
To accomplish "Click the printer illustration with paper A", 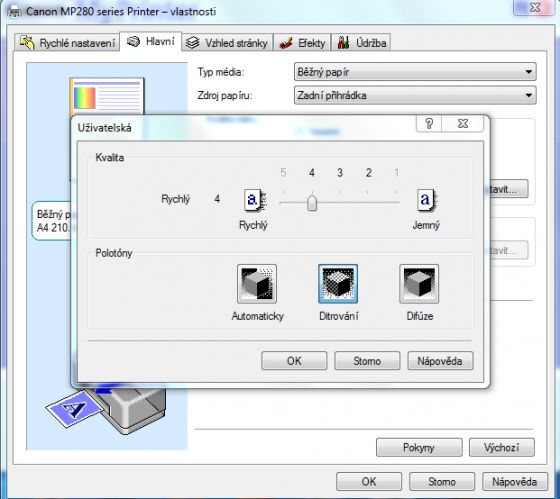I will [106, 411].
